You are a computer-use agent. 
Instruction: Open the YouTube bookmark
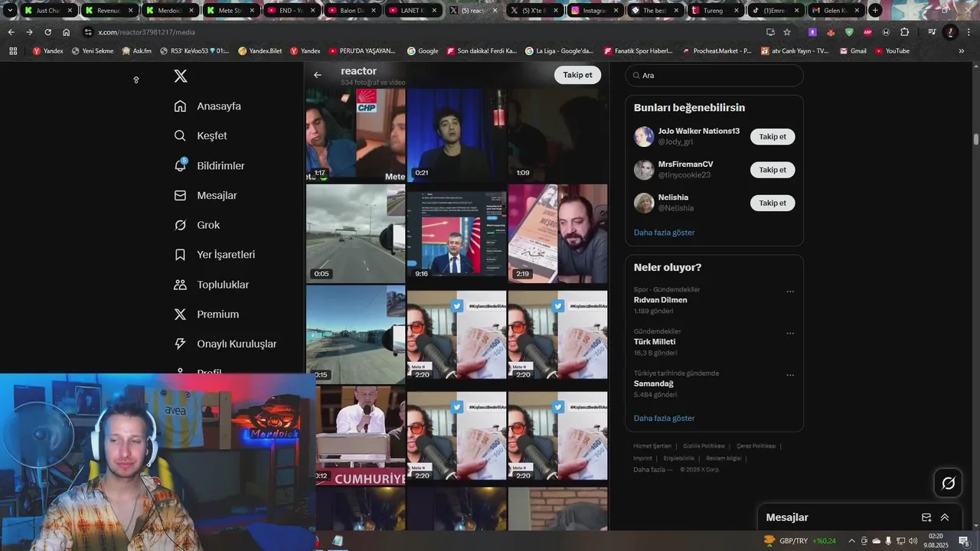point(891,51)
